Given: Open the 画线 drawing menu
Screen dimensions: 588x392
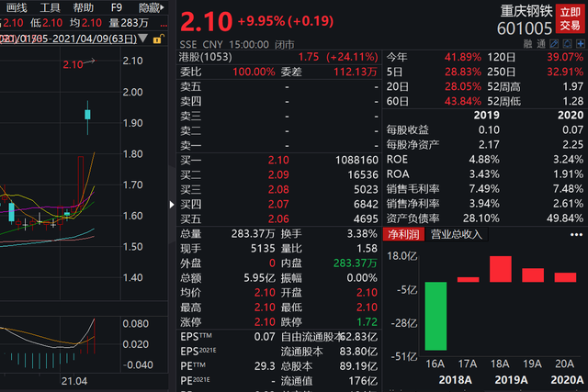Looking at the screenshot, I should coord(17,7).
